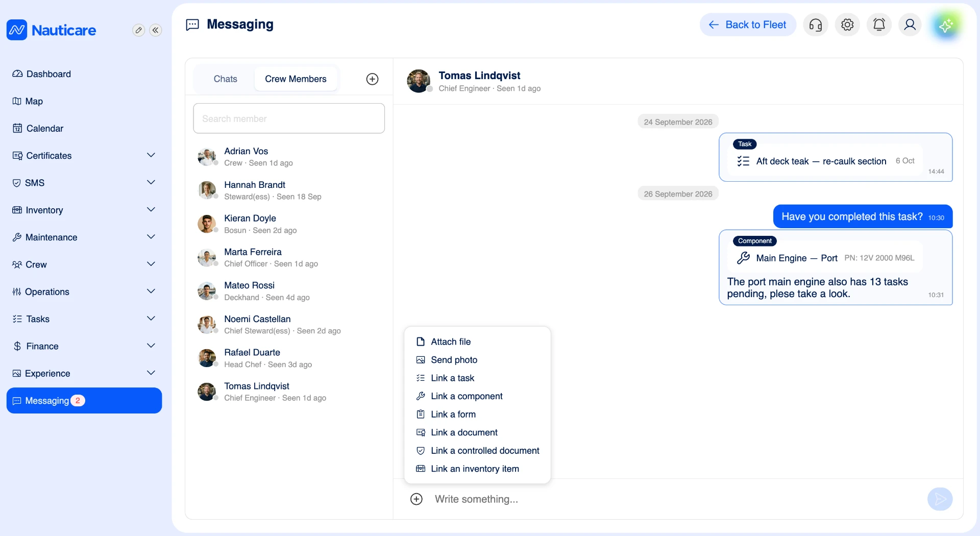
Task: Launch the AI sparkle assistant icon
Action: coord(946,25)
